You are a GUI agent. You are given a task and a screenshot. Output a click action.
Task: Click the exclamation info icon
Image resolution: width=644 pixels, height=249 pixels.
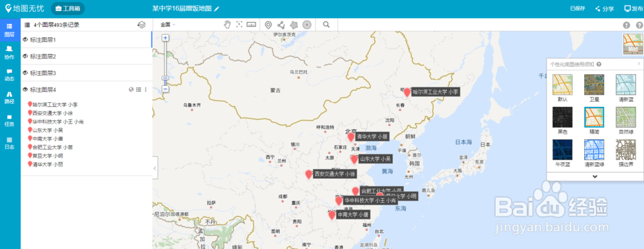coord(627,25)
